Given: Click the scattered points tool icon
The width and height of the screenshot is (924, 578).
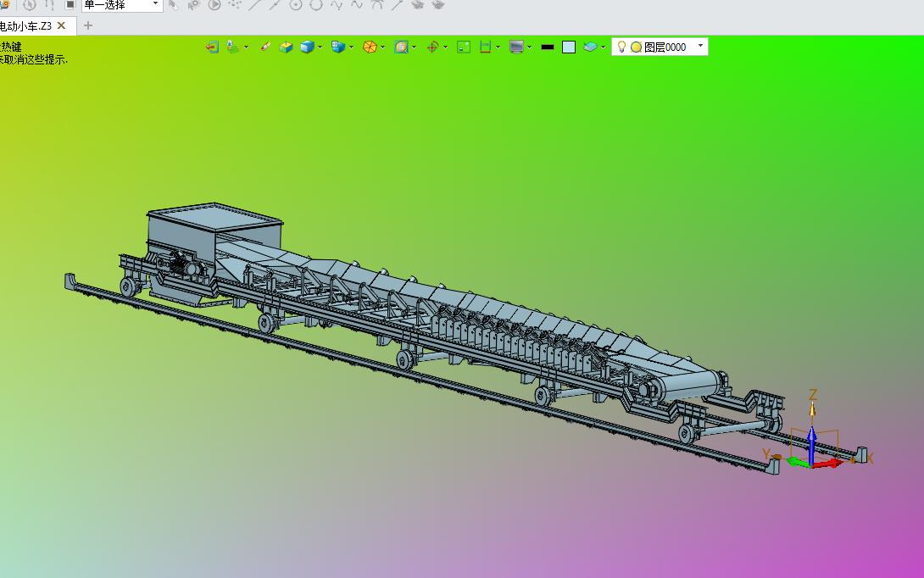Looking at the screenshot, I should (x=235, y=5).
